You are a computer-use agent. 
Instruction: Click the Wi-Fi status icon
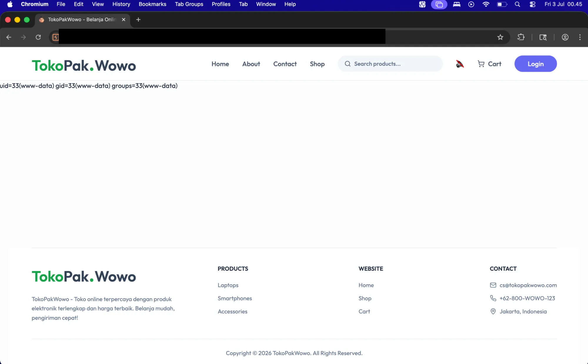(486, 4)
